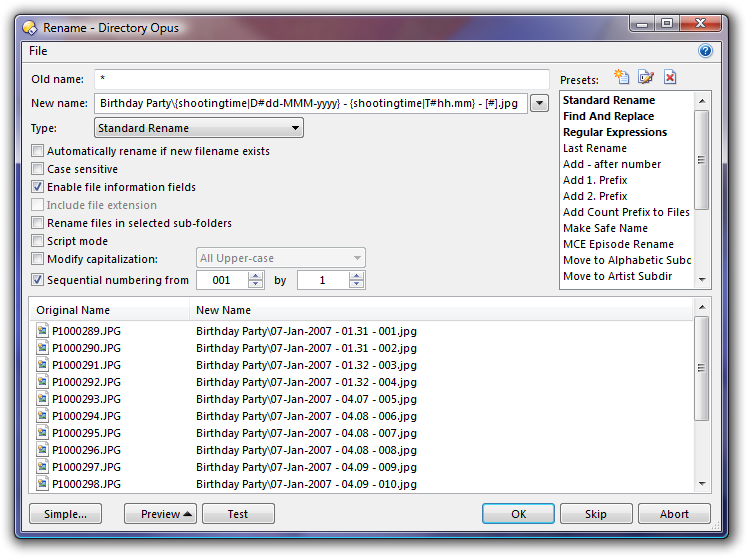Expand the New name field dropdown arrow
Screen dimensions: 747x557
coord(539,103)
